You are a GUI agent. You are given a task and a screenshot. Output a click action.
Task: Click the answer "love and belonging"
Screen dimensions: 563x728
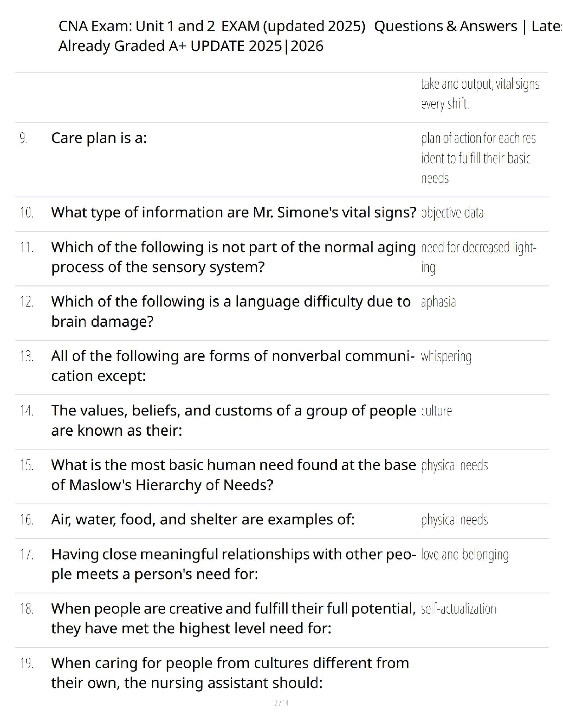(464, 555)
